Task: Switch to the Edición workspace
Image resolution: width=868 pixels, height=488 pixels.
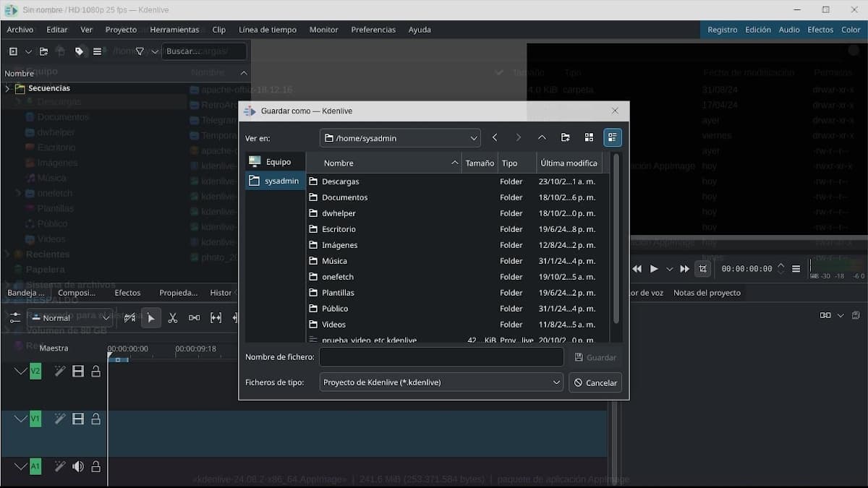Action: [x=758, y=30]
